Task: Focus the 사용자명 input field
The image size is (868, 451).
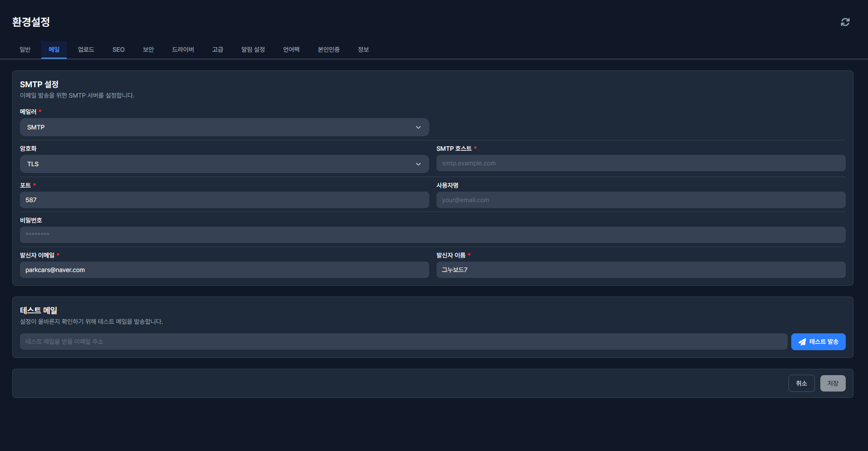Action: (x=641, y=200)
